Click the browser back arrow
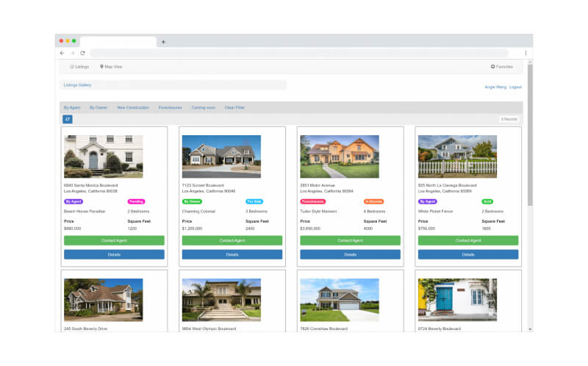 click(x=62, y=53)
